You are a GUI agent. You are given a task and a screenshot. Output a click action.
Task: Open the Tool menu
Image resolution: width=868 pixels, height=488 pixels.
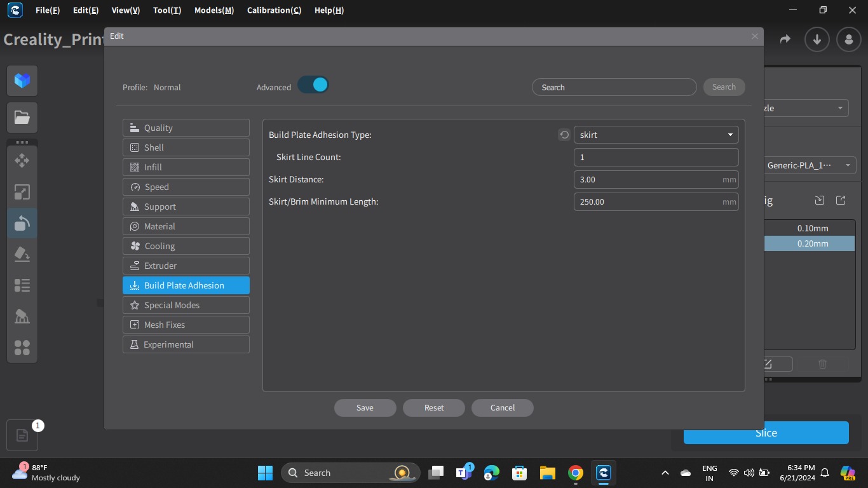(167, 10)
